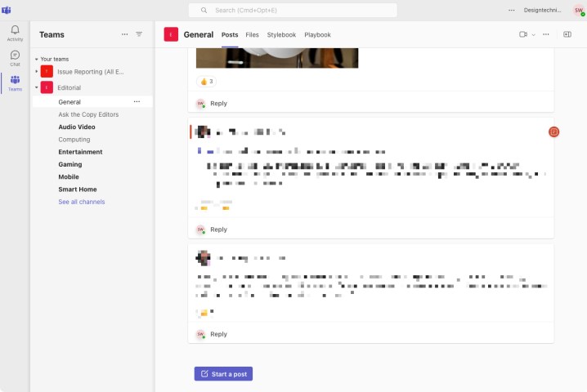Click the author avatar on the last post
This screenshot has width=587, height=392.
pyautogui.click(x=203, y=258)
